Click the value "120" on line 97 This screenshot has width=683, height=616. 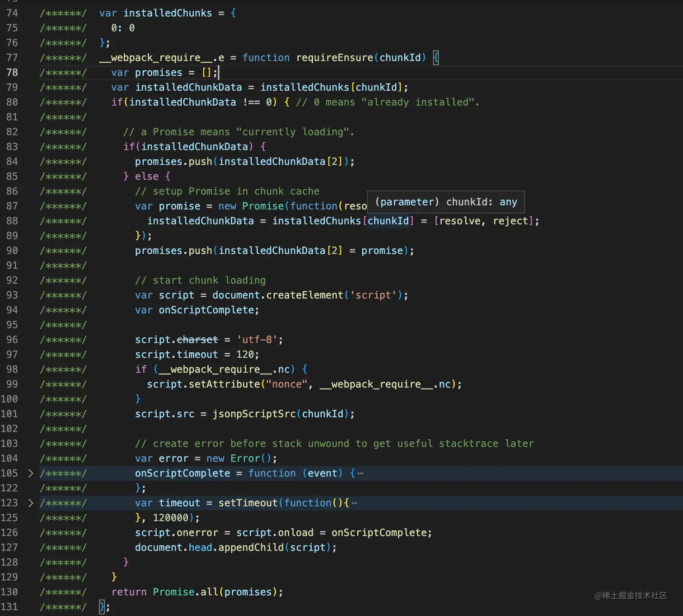tap(245, 355)
